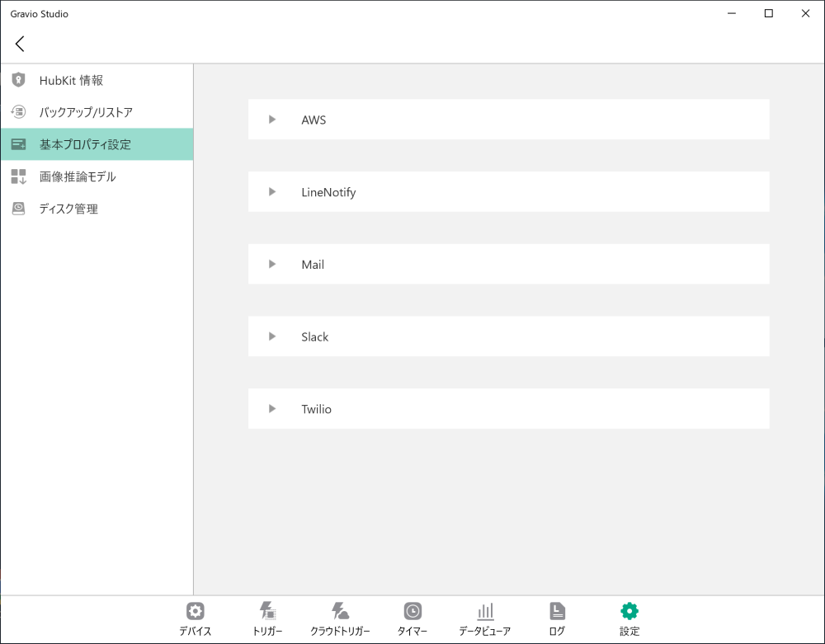Click the バックアップ/リストア icon
The width and height of the screenshot is (825, 644).
click(18, 112)
